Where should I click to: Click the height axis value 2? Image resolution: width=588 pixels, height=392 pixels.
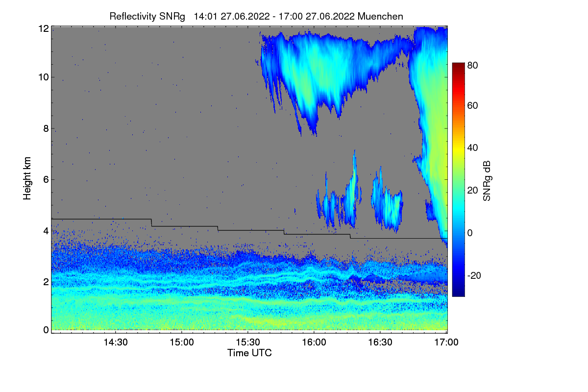tap(46, 281)
